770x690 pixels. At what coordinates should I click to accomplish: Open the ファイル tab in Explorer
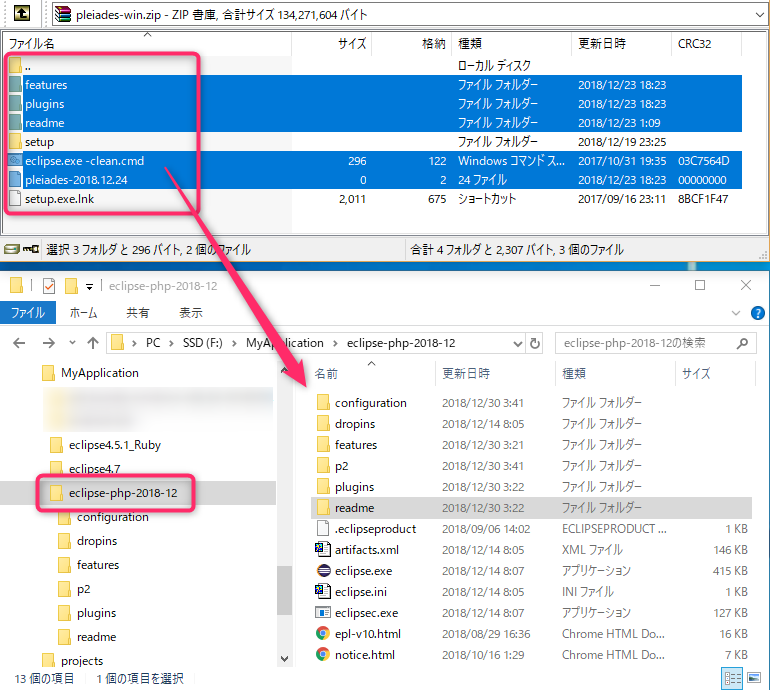point(28,313)
